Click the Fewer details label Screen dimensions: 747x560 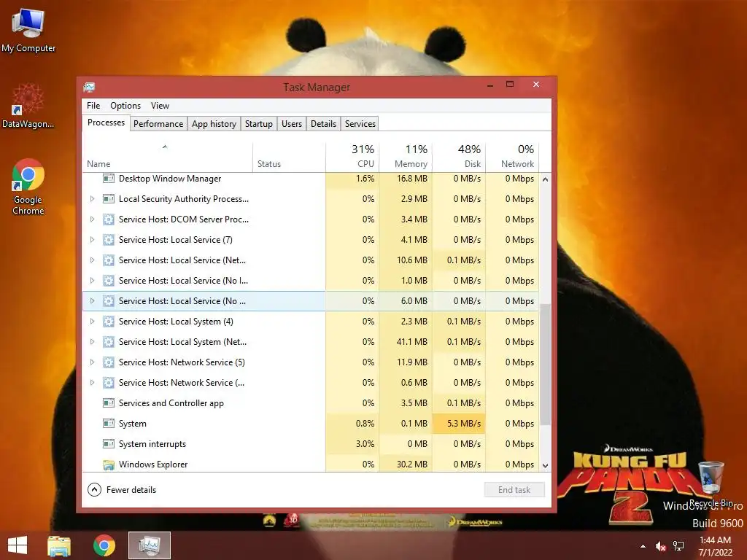[131, 490]
